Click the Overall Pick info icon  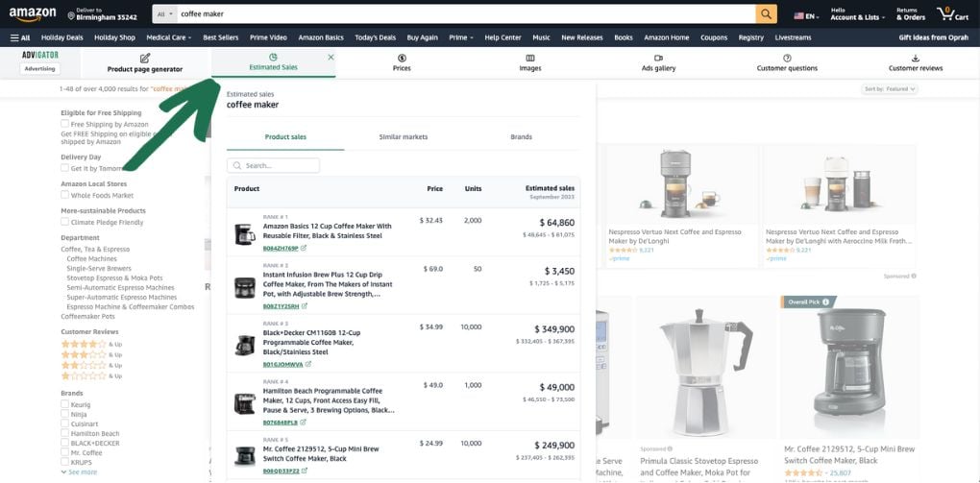tap(825, 302)
